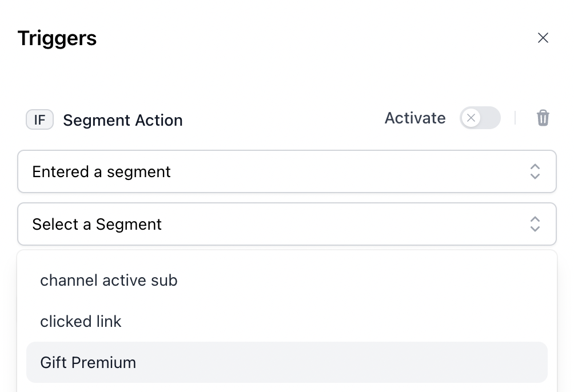Image resolution: width=574 pixels, height=392 pixels.
Task: Click the up-down chevron on Entered a segment
Action: tap(535, 171)
